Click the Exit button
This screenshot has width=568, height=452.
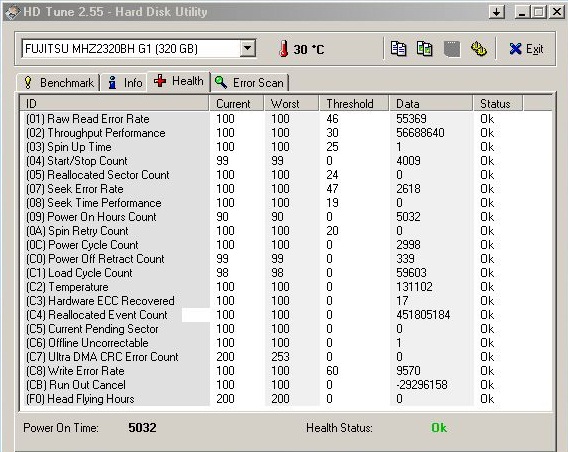tap(526, 49)
